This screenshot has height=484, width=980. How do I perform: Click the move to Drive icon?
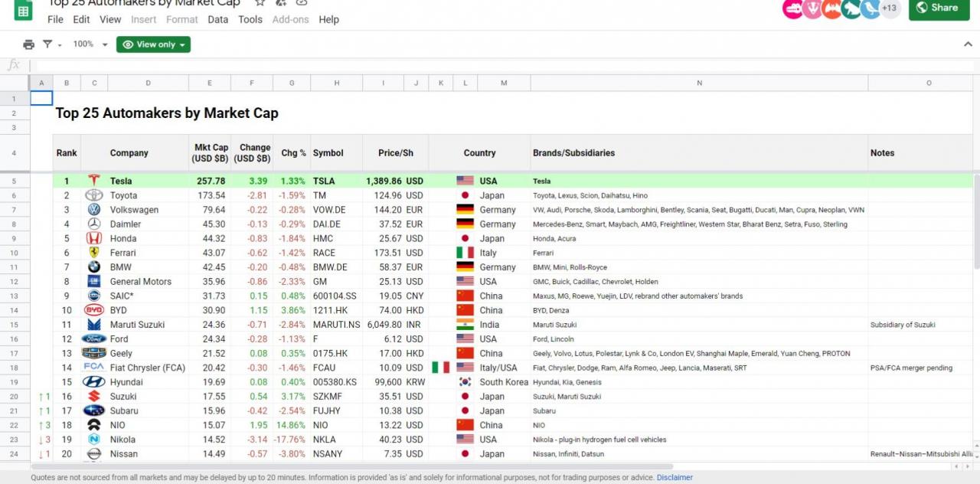281,2
